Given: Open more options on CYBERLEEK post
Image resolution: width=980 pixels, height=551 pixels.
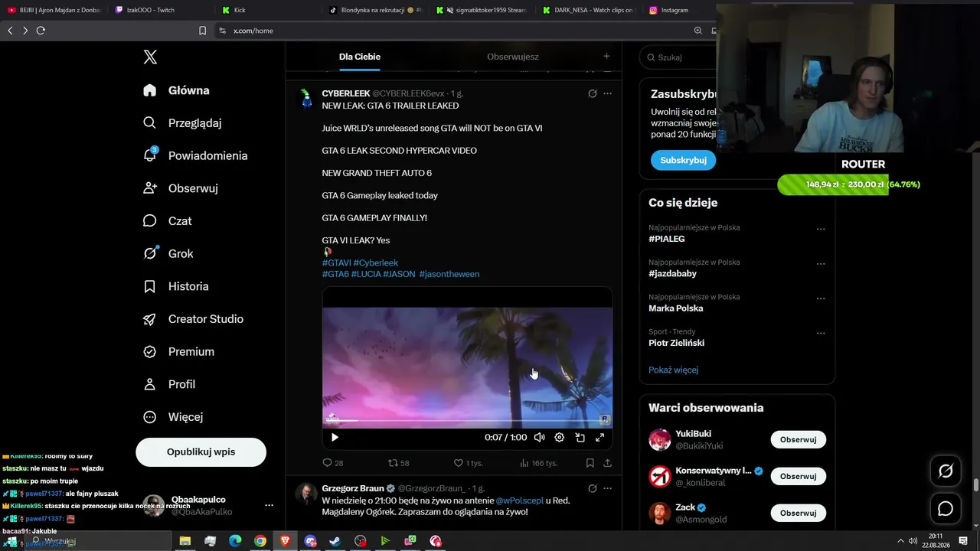Looking at the screenshot, I should (x=608, y=93).
